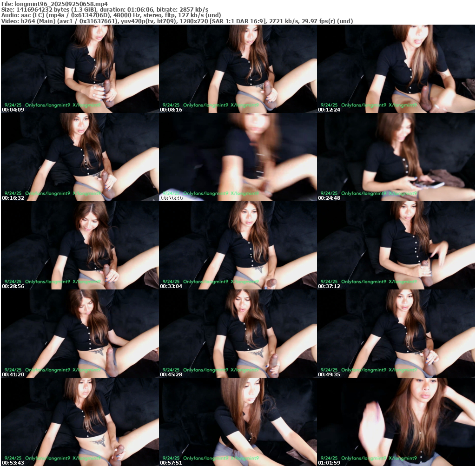This screenshot has height=466, width=476.
Task: Click the thumbnail labeled 00:57:51
Action: [x=238, y=422]
